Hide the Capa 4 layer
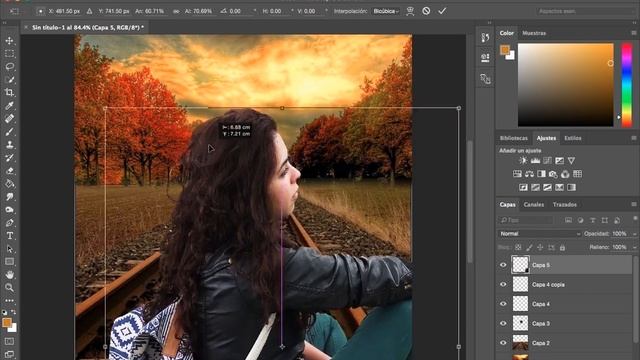The width and height of the screenshot is (640, 360). pos(503,304)
